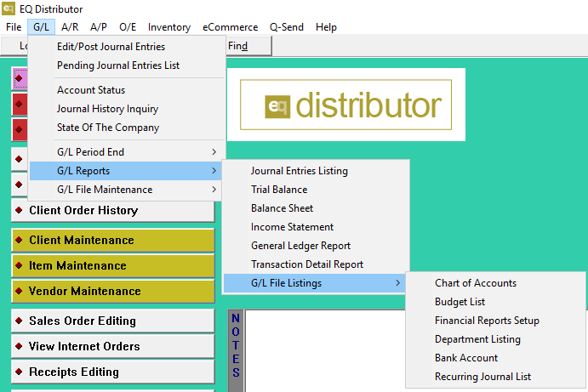Choose Chart of Accounts listing

coord(495,283)
